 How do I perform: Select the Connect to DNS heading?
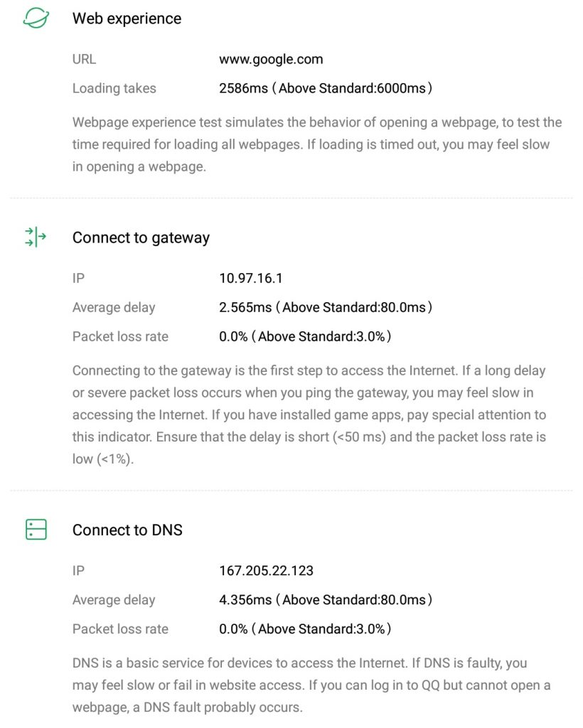click(127, 530)
